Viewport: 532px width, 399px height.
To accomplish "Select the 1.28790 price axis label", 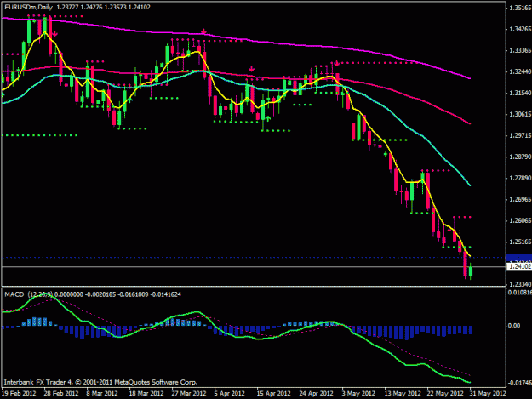I will [x=520, y=157].
